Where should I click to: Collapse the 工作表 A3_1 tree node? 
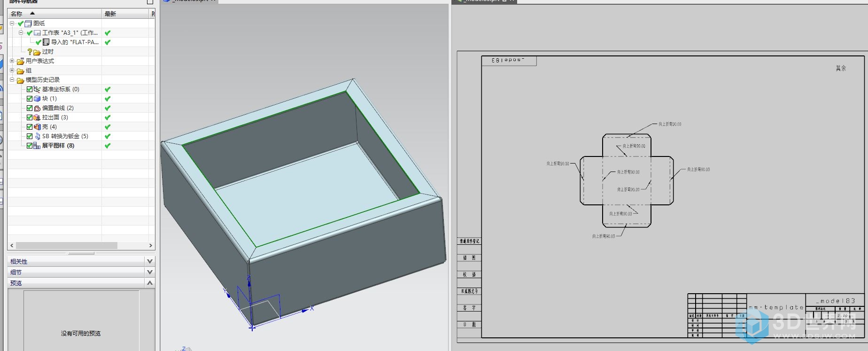pyautogui.click(x=21, y=32)
